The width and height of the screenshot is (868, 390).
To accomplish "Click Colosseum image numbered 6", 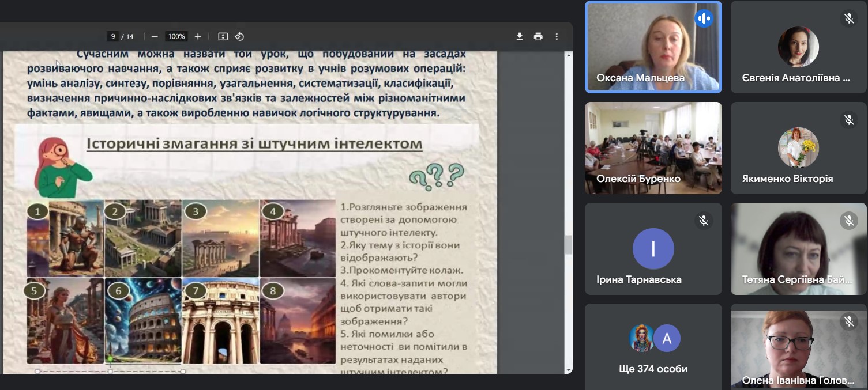I will (143, 320).
